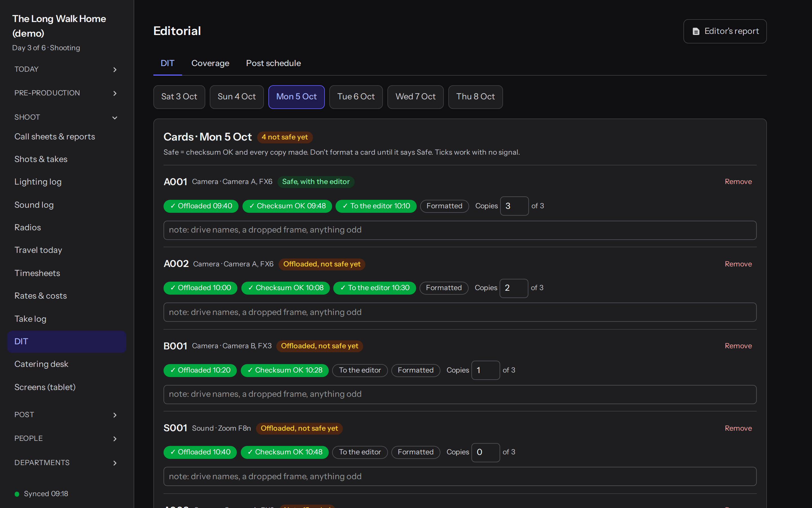The image size is (812, 508).
Task: Focus the Copies field for card A001
Action: click(514, 206)
